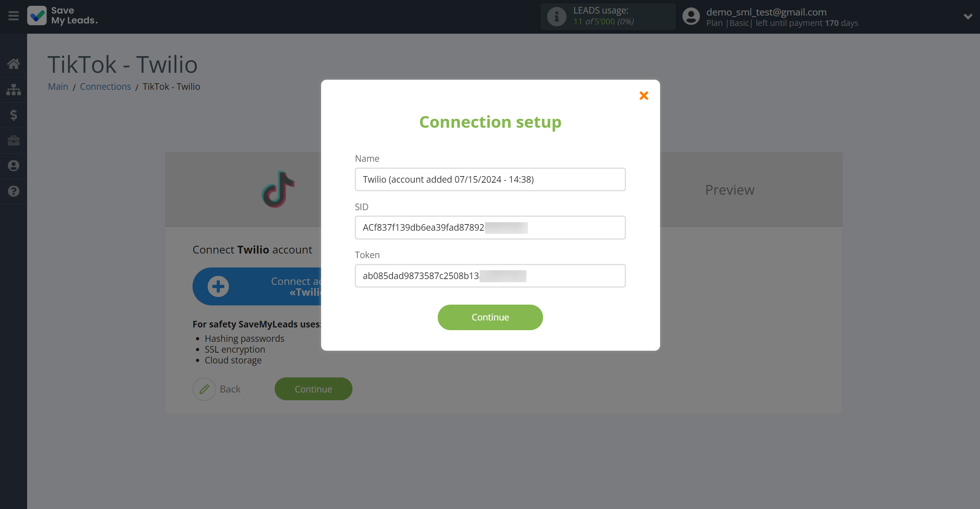The image size is (980, 509).
Task: Click the Token input field
Action: (x=490, y=275)
